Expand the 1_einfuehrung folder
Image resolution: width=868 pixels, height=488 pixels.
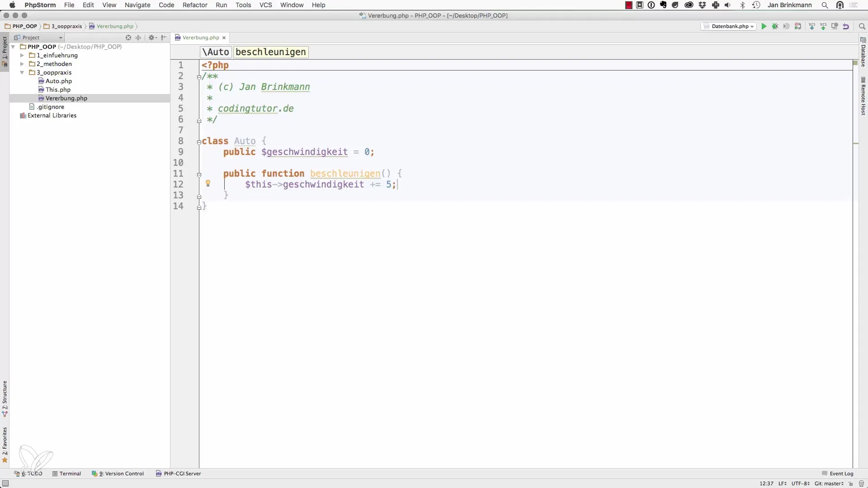pyautogui.click(x=22, y=55)
